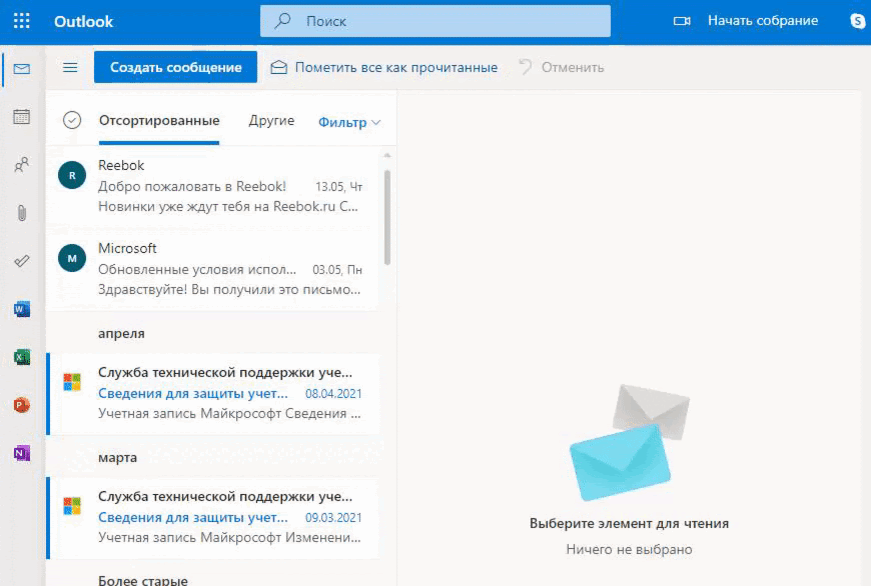
Task: Click the апреля group header
Action: tap(121, 333)
